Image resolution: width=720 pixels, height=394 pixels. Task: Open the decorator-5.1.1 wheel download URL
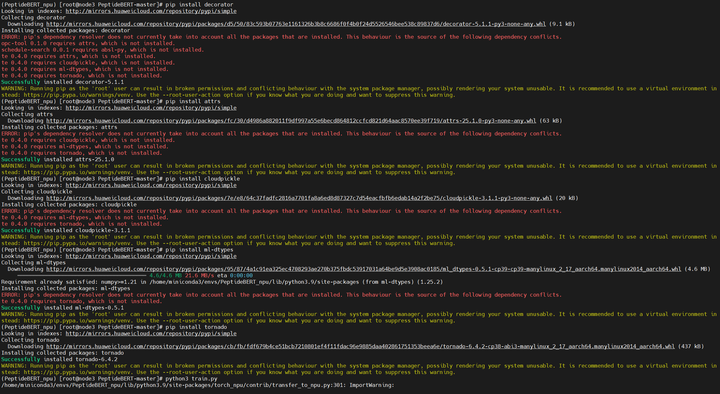(296, 24)
